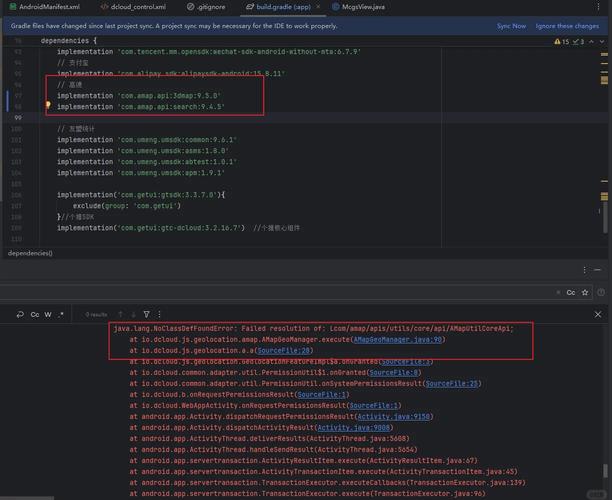Toggle W whole words in search bar

pos(48,315)
